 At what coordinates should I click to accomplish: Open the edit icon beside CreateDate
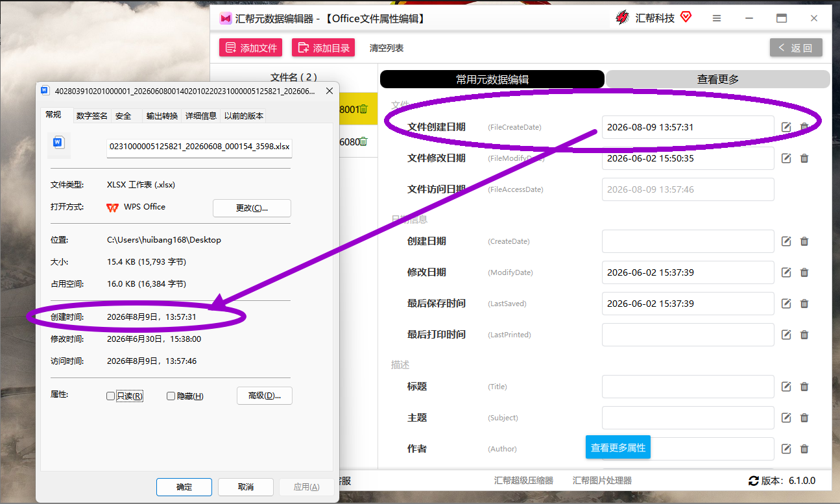pyautogui.click(x=786, y=241)
